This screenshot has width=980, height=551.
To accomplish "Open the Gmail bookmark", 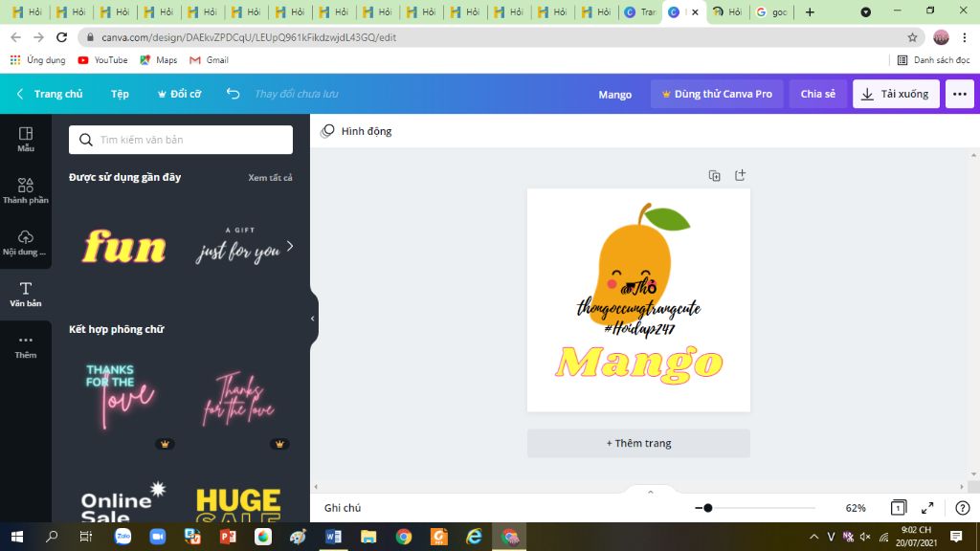I will pyautogui.click(x=209, y=60).
